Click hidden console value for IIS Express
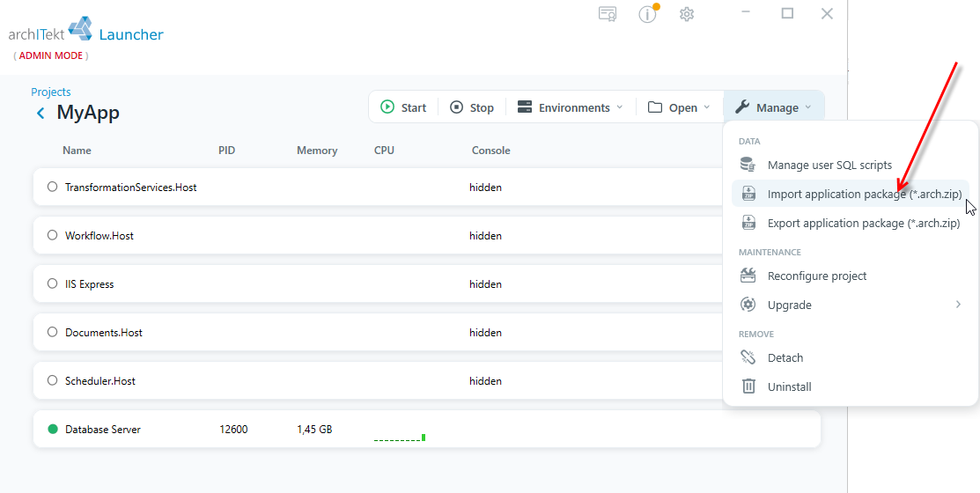 tap(486, 283)
